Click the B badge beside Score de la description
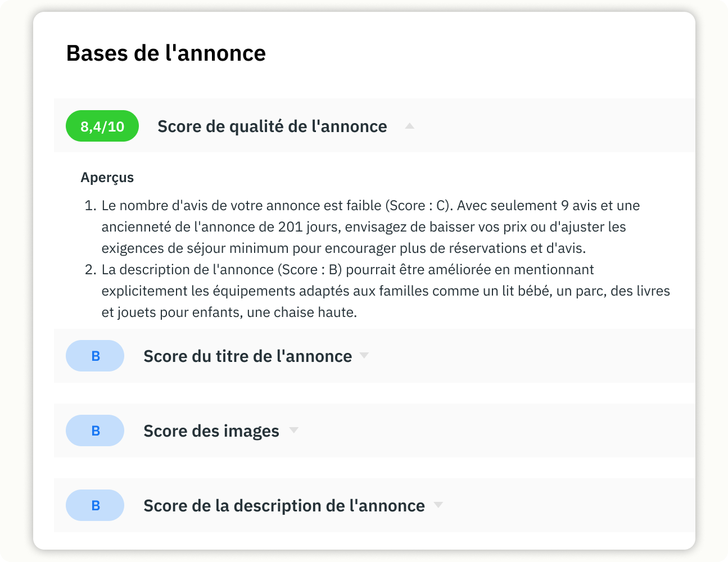The image size is (728, 562). click(x=95, y=505)
